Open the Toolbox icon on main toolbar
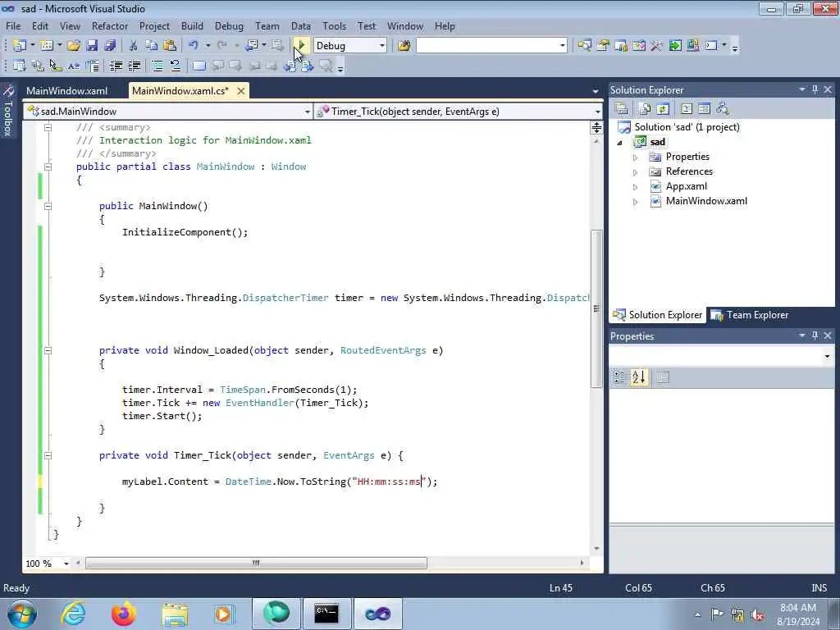 tap(656, 46)
